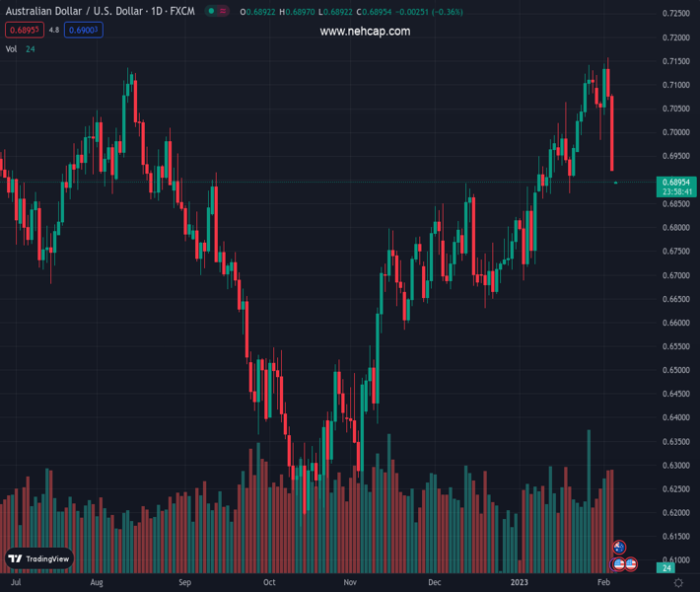Click the Australian flag economic event icon
Image resolution: width=700 pixels, height=592 pixels.
point(619,548)
